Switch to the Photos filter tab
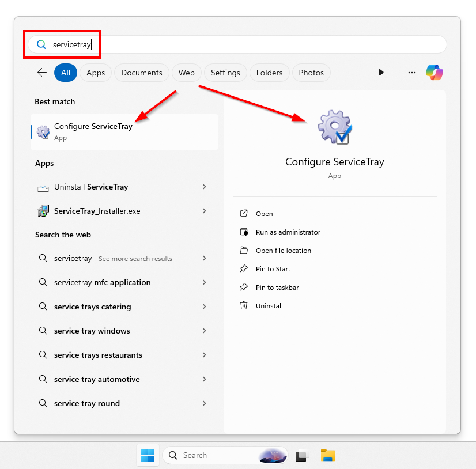476x469 pixels. (311, 73)
